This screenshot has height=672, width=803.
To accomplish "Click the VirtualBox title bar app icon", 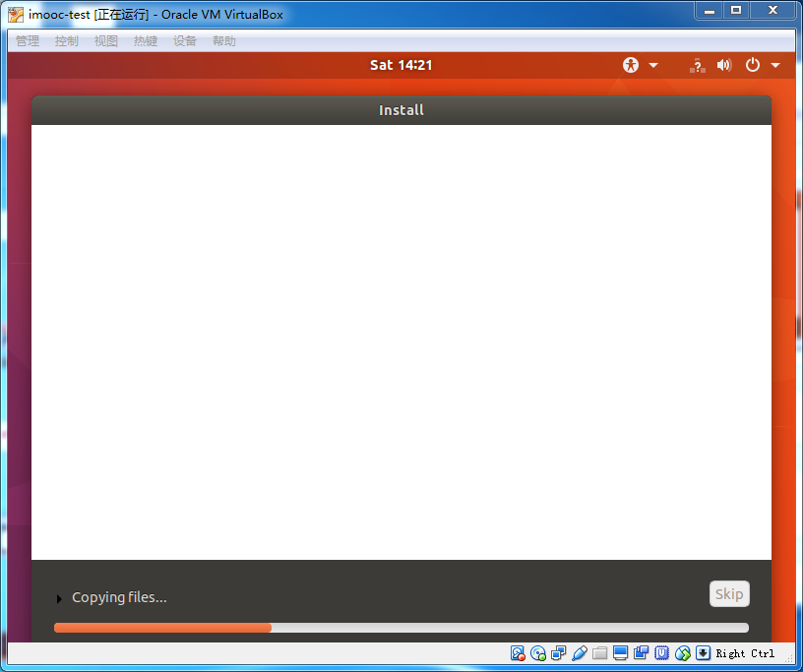I will point(16,15).
